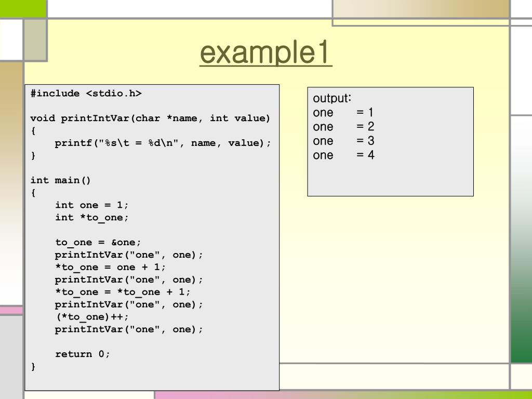The height and width of the screenshot is (399, 532).
Task: Click the example1 slide title
Action: 265,52
